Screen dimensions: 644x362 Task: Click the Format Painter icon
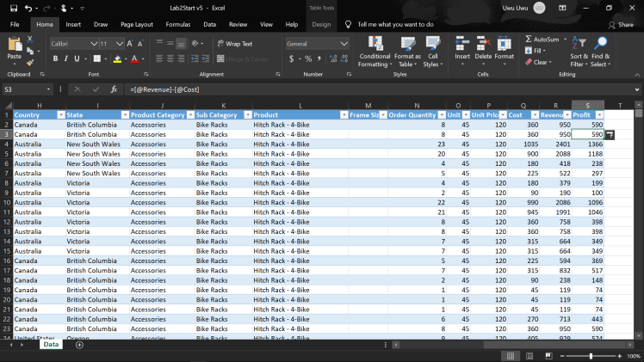tap(29, 62)
